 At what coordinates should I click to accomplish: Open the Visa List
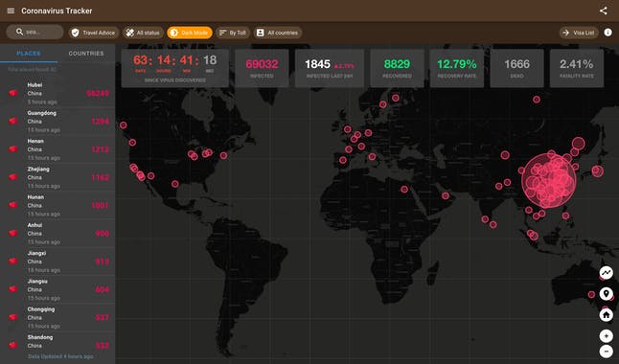tap(579, 33)
